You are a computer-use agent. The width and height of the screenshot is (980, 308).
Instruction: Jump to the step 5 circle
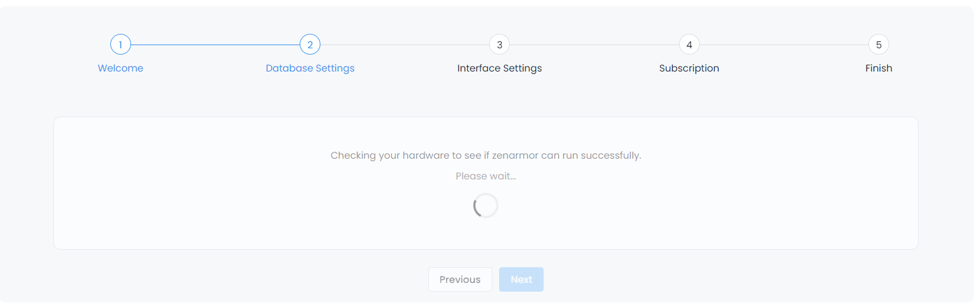click(x=878, y=45)
